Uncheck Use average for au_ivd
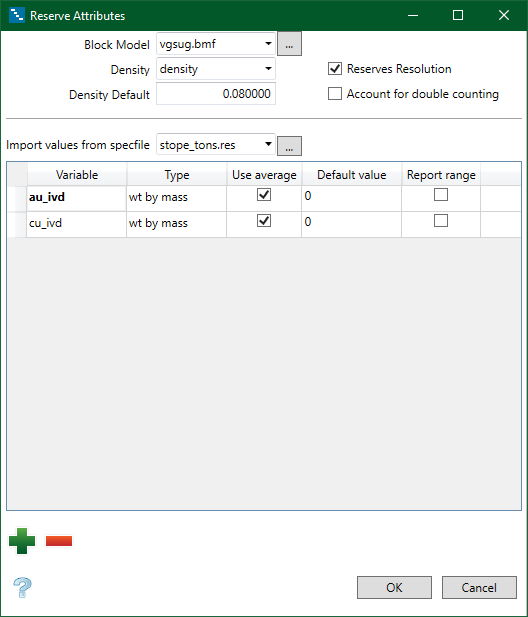 coord(264,194)
